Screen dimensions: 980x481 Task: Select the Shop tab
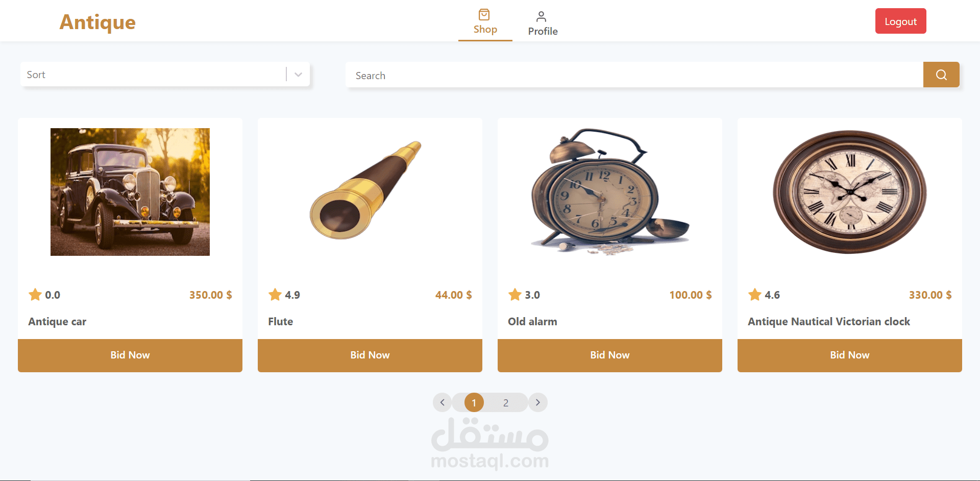[485, 22]
